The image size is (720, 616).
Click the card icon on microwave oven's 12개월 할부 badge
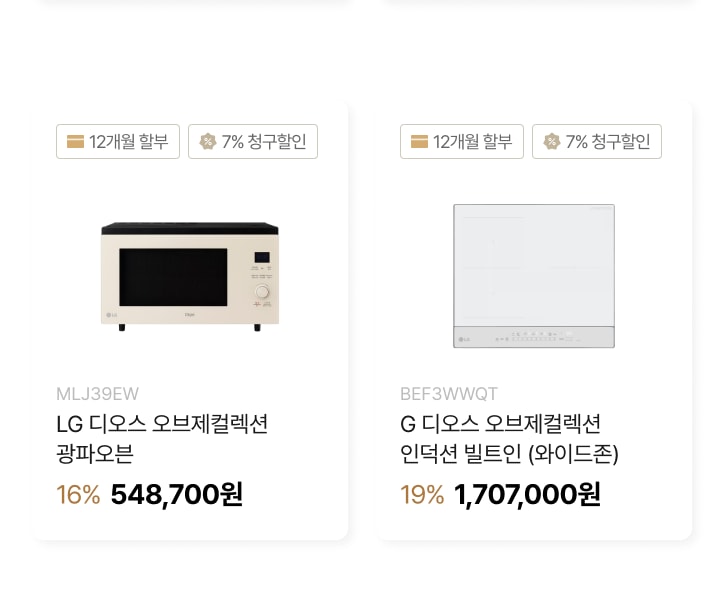point(75,141)
